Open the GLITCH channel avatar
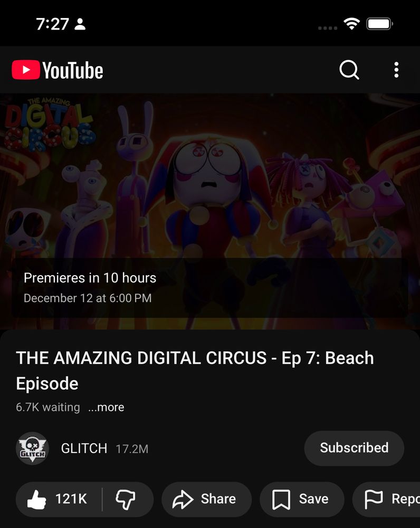The width and height of the screenshot is (420, 528). click(x=32, y=448)
